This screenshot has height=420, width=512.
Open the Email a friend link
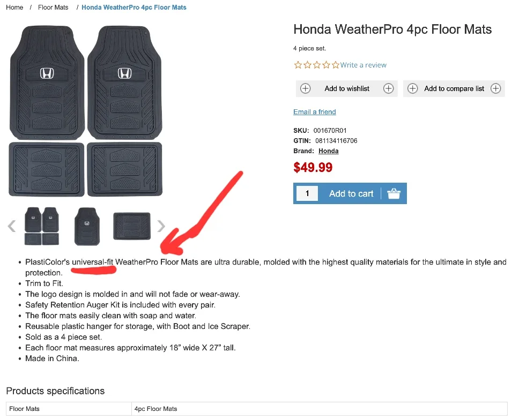click(314, 111)
